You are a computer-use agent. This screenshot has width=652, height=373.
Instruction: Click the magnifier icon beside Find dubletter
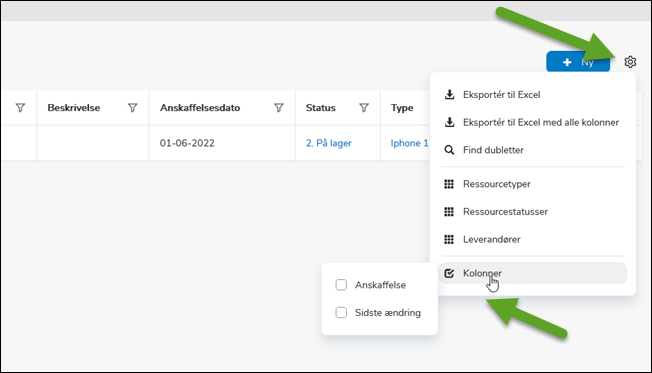pyautogui.click(x=449, y=150)
